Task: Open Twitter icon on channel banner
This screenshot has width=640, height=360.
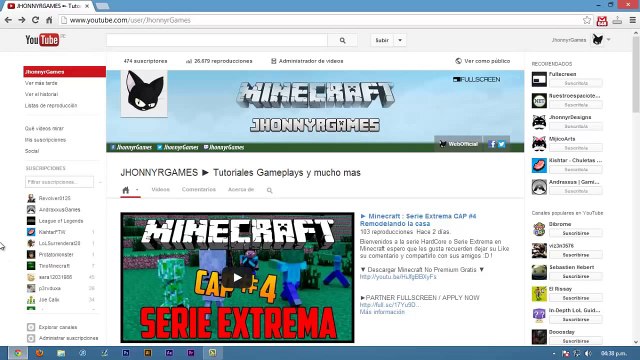Action: click(x=502, y=144)
